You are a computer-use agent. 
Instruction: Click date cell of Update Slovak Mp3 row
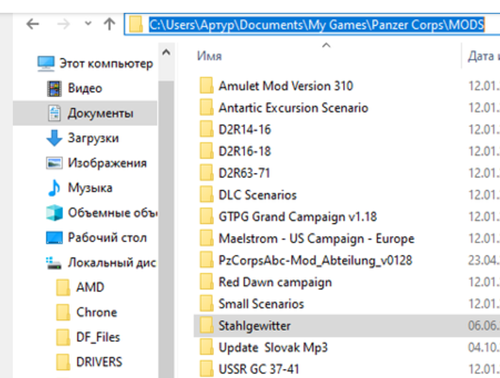pyautogui.click(x=484, y=348)
